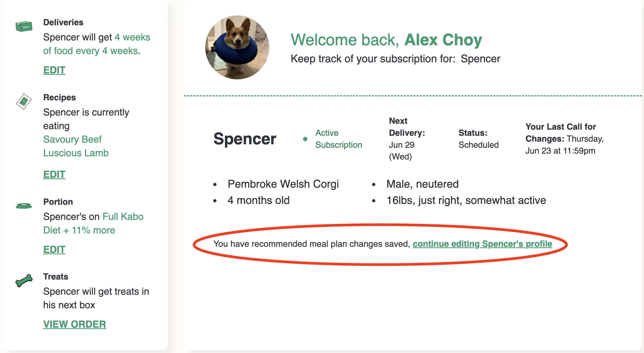Click the Next Delivery date Jun 29
644x353 pixels.
tap(401, 145)
